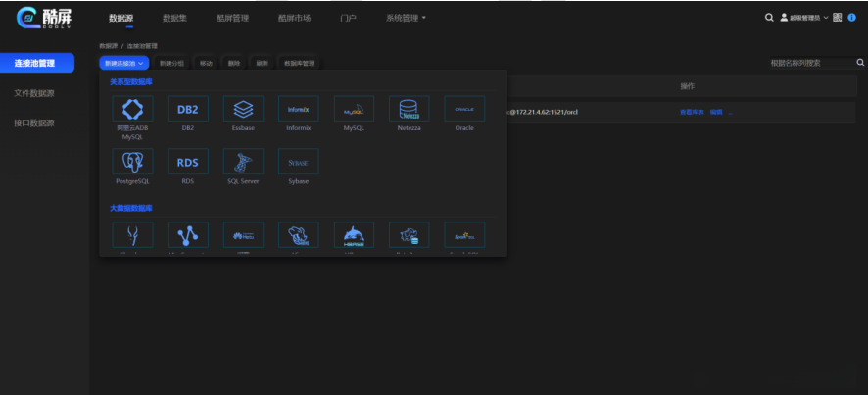This screenshot has width=868, height=395.
Task: Select the Essbase stacked-layers icon
Action: tap(243, 109)
